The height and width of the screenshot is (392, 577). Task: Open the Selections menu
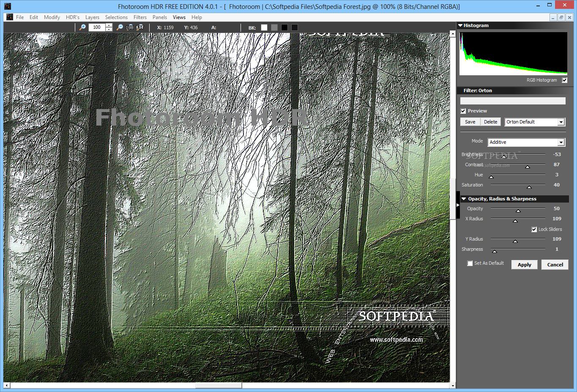click(116, 17)
